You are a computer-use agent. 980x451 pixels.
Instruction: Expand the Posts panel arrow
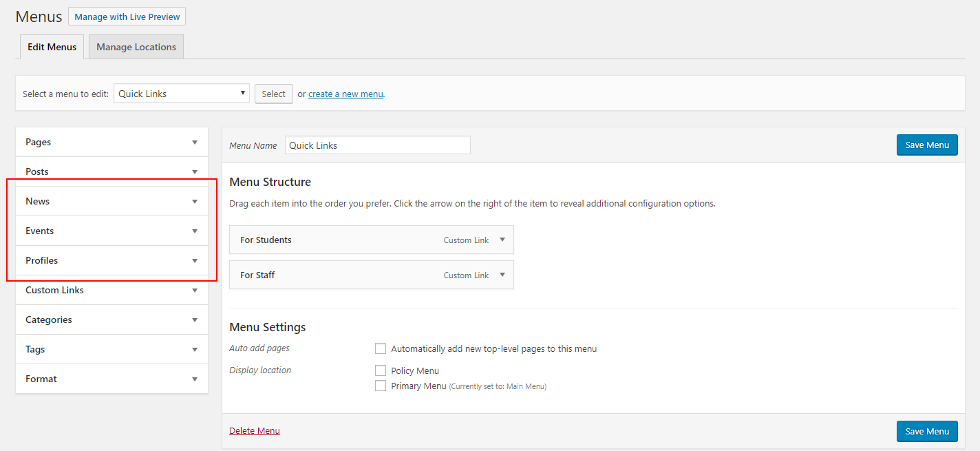point(195,172)
